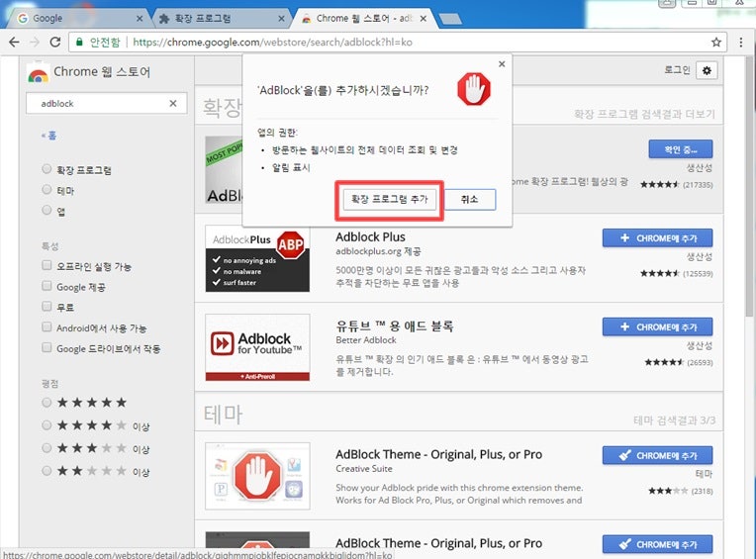This screenshot has height=559, width=756.
Task: Check the Android에서 사용 가능 checkbox
Action: coord(47,327)
